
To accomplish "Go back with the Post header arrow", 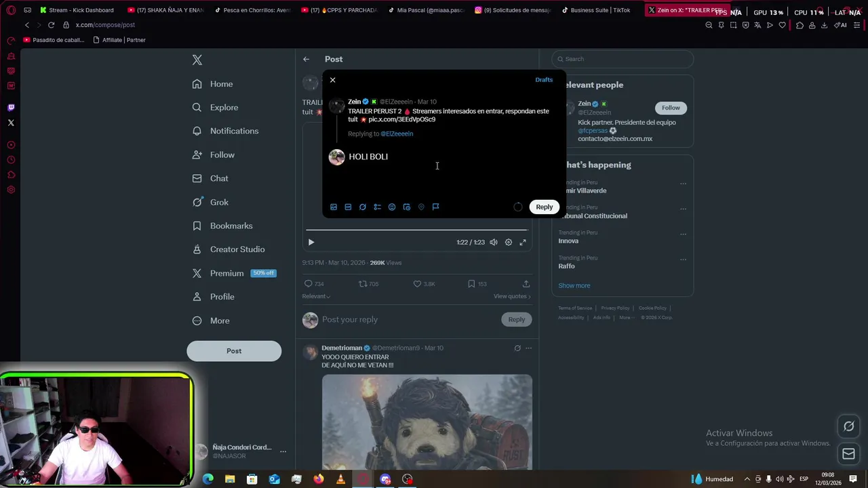I will point(306,59).
